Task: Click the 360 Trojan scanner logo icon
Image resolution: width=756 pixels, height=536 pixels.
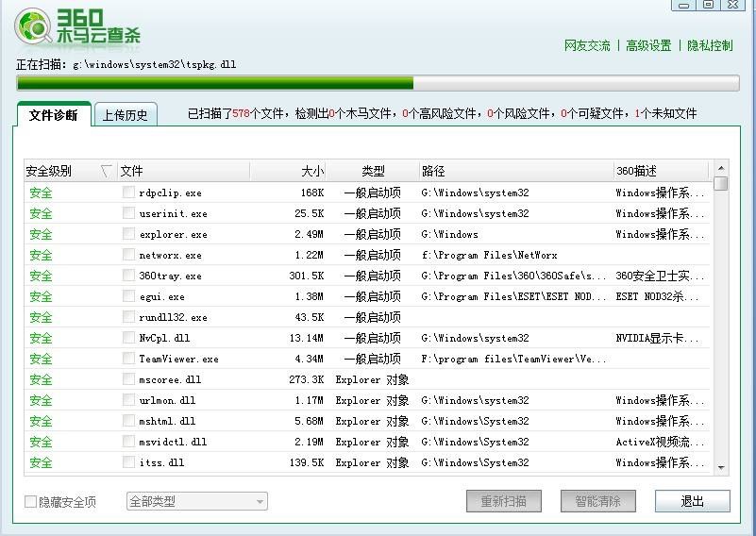Action: point(34,27)
